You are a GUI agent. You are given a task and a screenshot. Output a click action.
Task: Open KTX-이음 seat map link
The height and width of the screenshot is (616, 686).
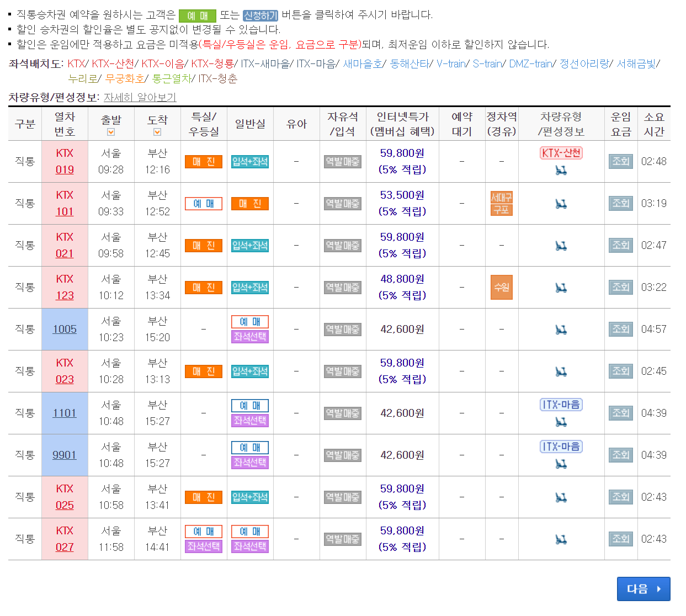(163, 63)
